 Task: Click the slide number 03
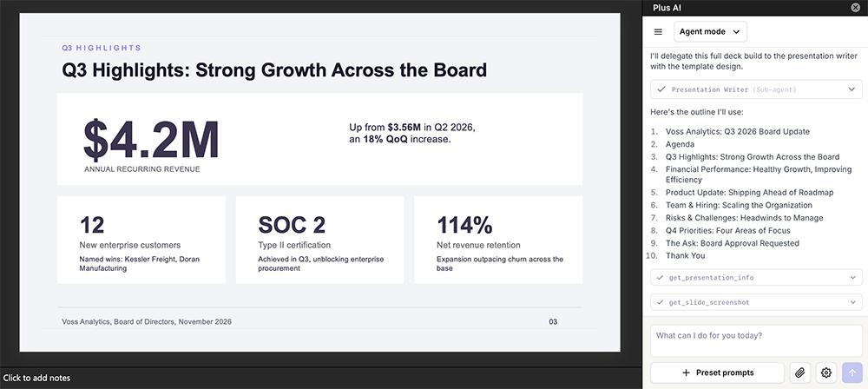pos(553,321)
